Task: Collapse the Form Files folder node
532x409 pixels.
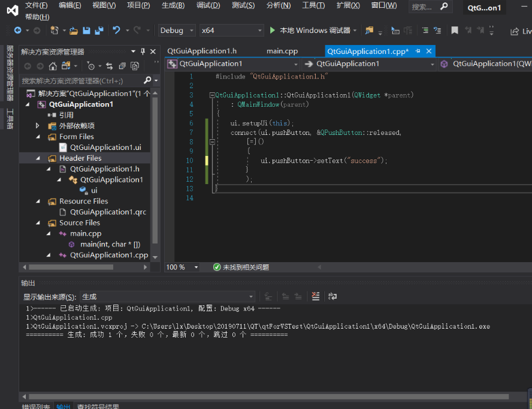Action: click(38, 137)
